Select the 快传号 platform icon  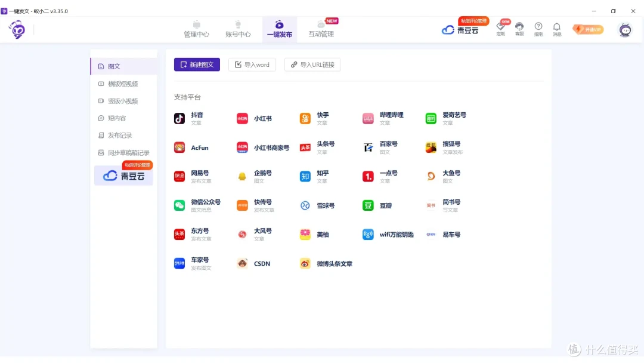tap(242, 205)
